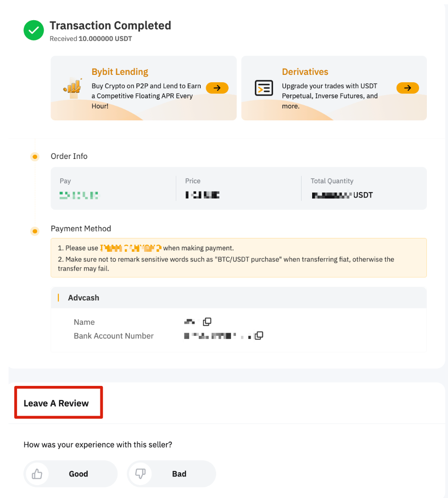Click the Total Quantity USDT value
The image size is (448, 498).
(x=342, y=195)
